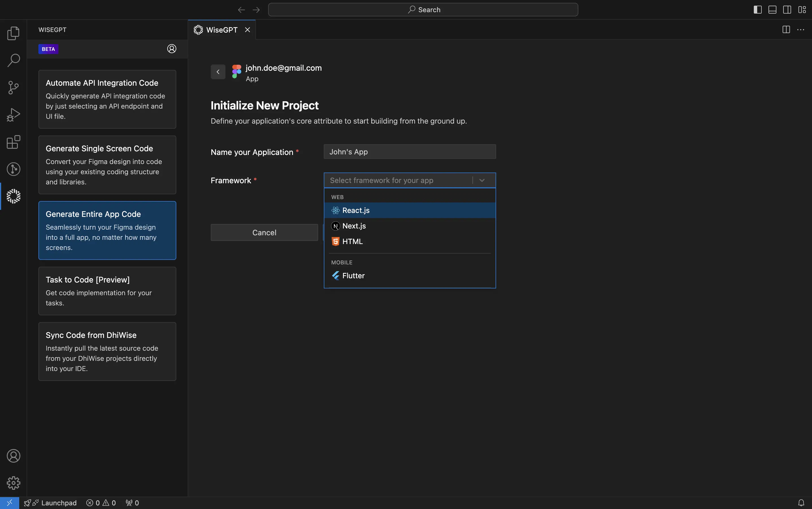Open the Explorer view in activity bar
Screen dimensions: 812x509
14,33
